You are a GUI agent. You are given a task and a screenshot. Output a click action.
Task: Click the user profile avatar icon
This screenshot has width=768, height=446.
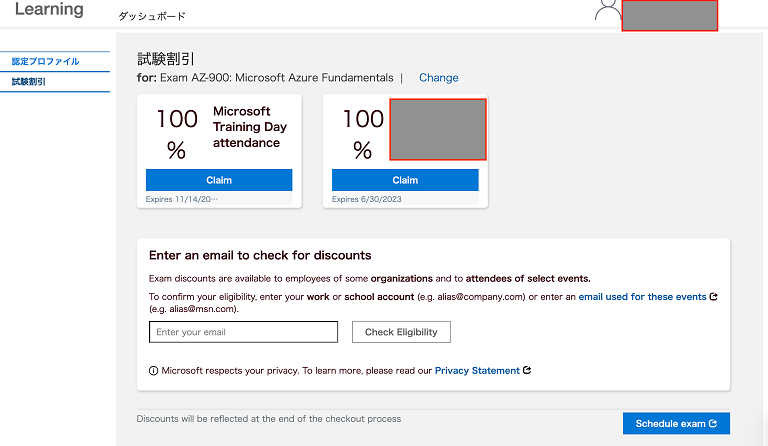click(x=607, y=10)
